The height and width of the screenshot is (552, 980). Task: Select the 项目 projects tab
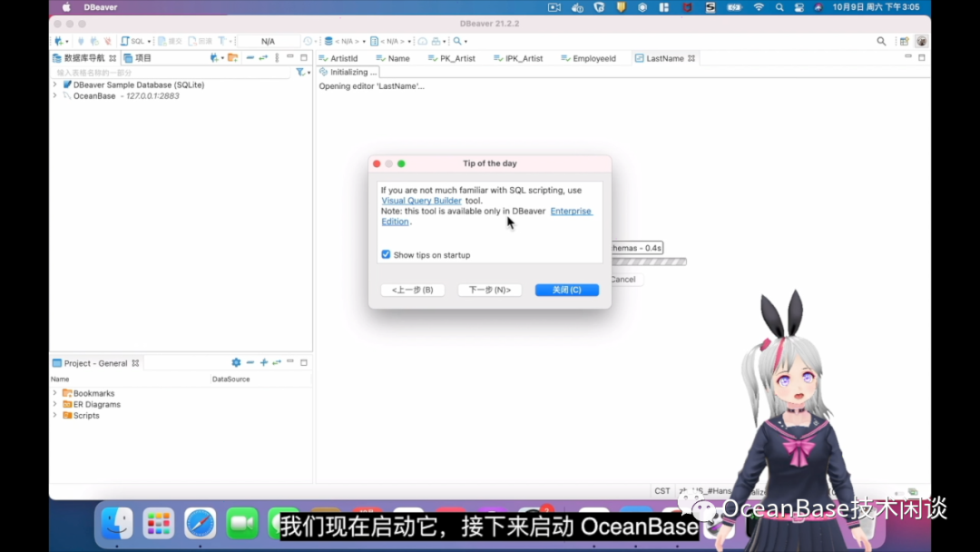point(138,58)
